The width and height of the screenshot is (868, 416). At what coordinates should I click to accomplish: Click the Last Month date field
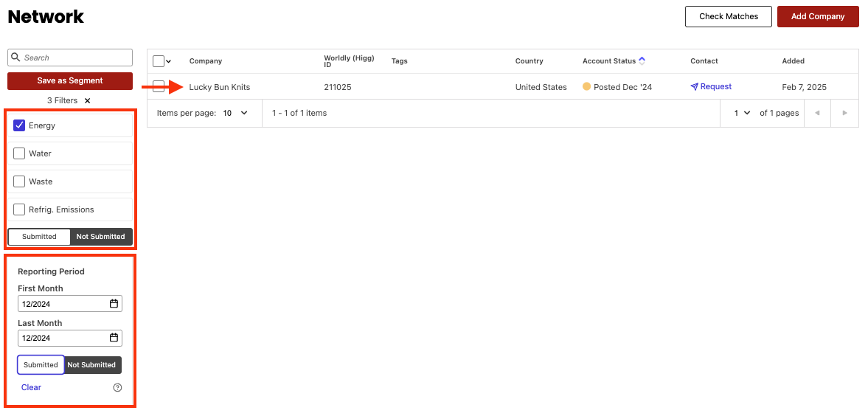click(x=70, y=338)
